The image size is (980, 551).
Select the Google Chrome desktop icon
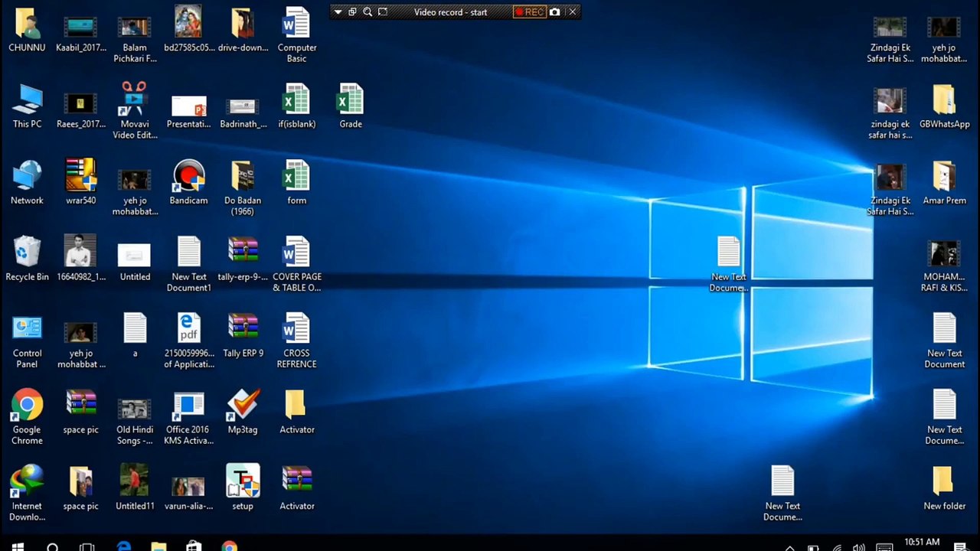pyautogui.click(x=27, y=417)
